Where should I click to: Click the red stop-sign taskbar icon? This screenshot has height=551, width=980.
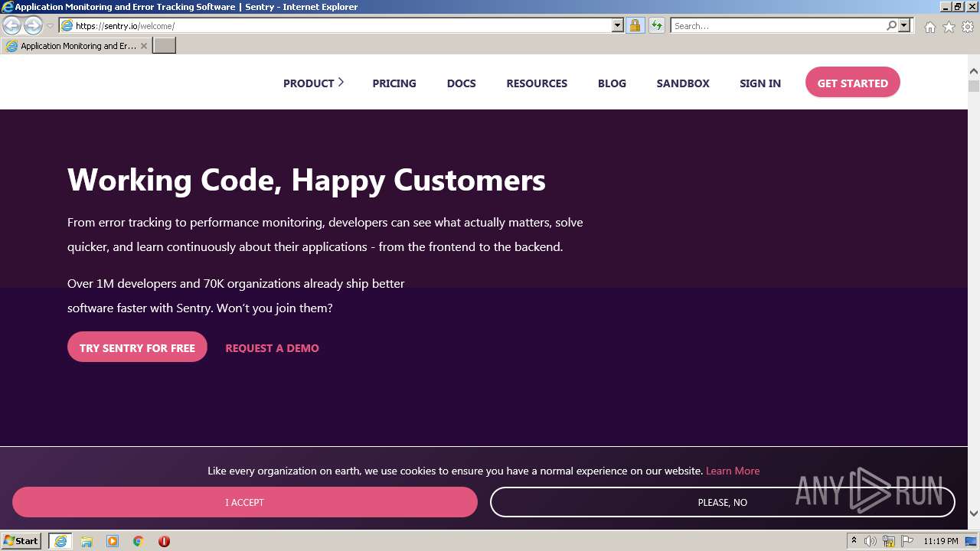pos(164,541)
